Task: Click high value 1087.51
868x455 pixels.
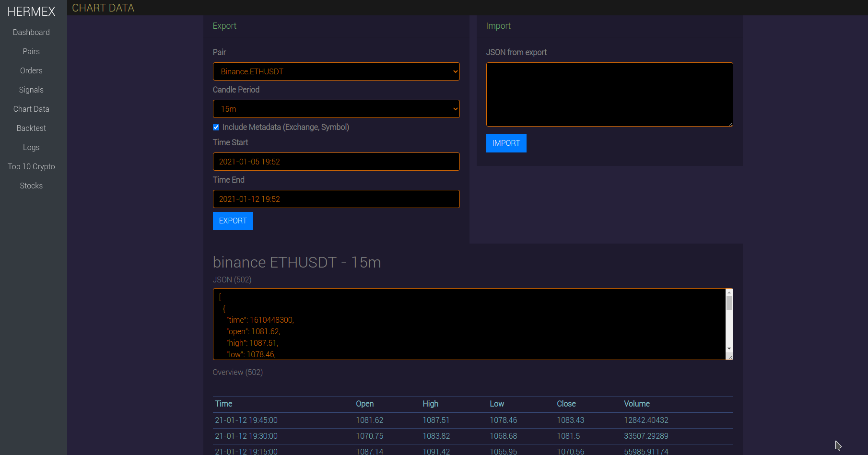Action: (436, 420)
